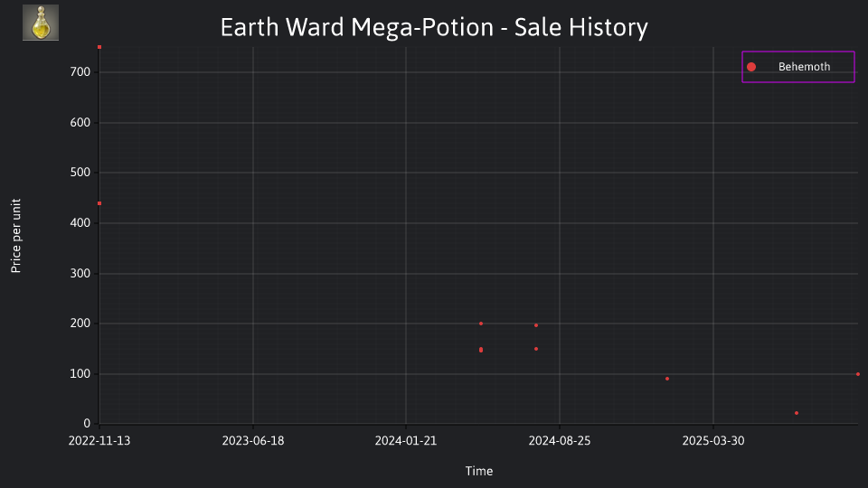
Task: Click the Earth Ward Mega-Potion item icon
Action: pyautogui.click(x=41, y=23)
